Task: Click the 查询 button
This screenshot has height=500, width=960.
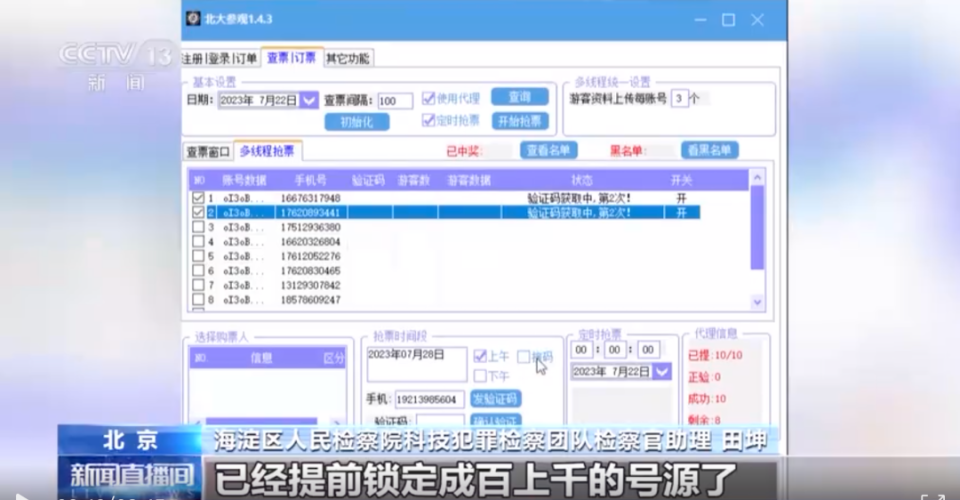Action: 520,97
